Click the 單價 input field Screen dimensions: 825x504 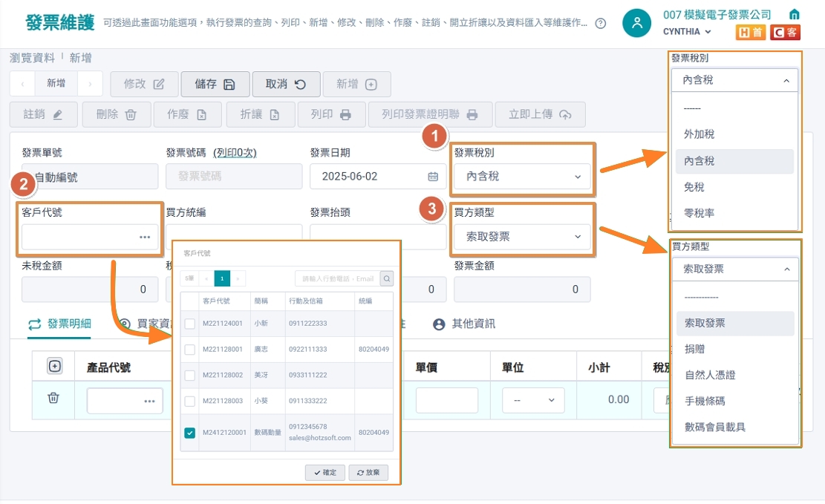point(447,400)
